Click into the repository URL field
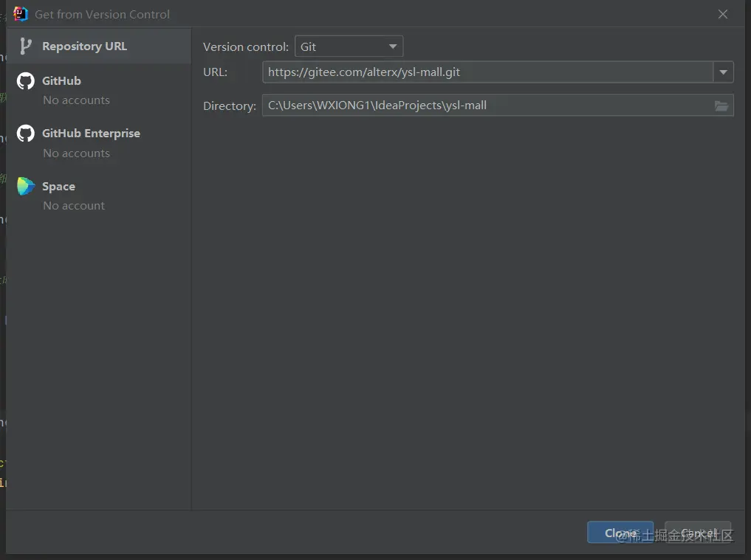Image resolution: width=751 pixels, height=560 pixels. [487, 72]
